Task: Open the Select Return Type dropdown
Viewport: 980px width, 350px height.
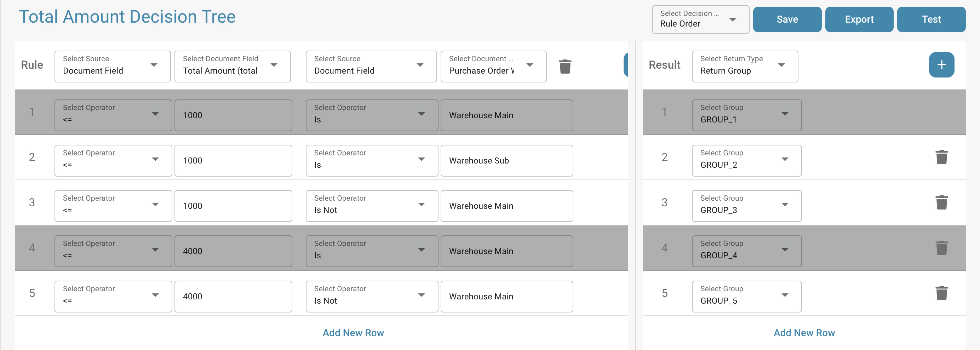Action: (x=745, y=66)
